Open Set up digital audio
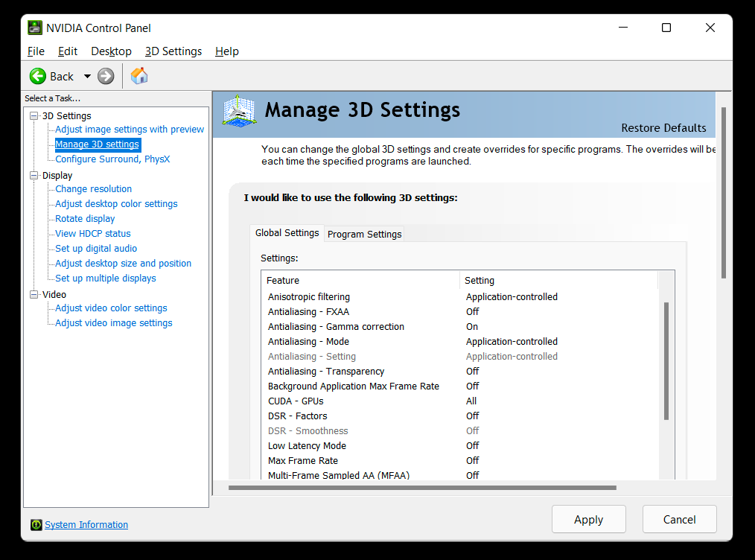755x560 pixels. point(96,249)
